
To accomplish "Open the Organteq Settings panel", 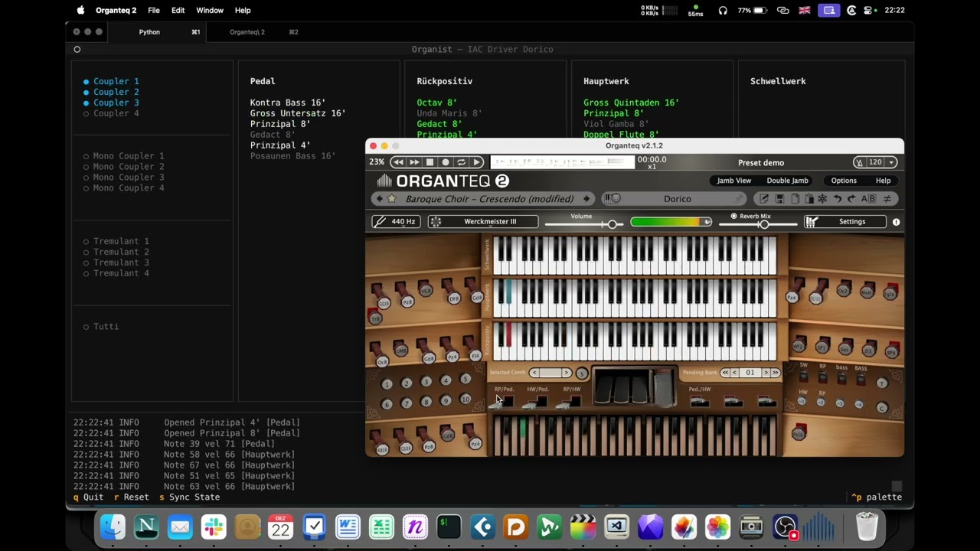I will [x=844, y=222].
